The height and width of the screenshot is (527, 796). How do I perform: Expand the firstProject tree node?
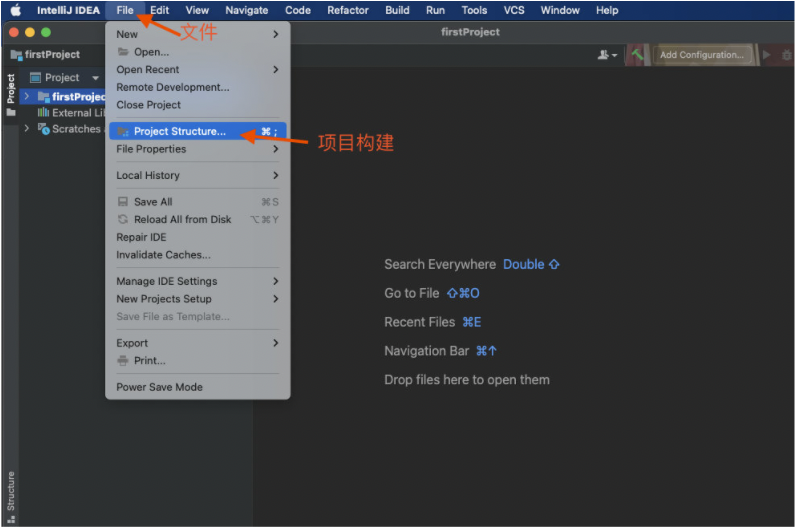click(26, 96)
